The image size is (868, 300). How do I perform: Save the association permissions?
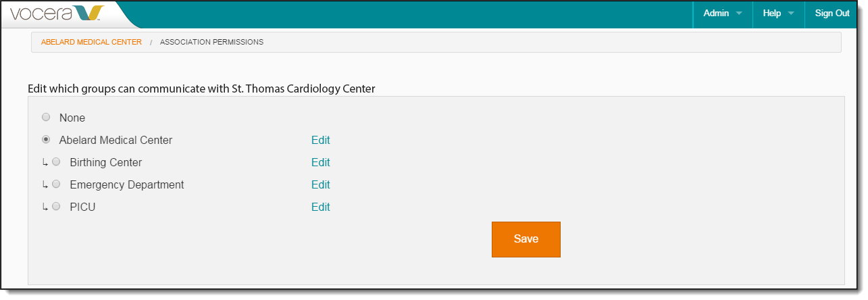(x=526, y=239)
